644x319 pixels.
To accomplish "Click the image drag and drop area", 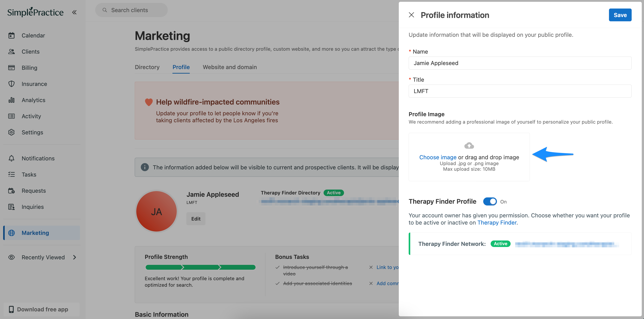I will coord(469,157).
